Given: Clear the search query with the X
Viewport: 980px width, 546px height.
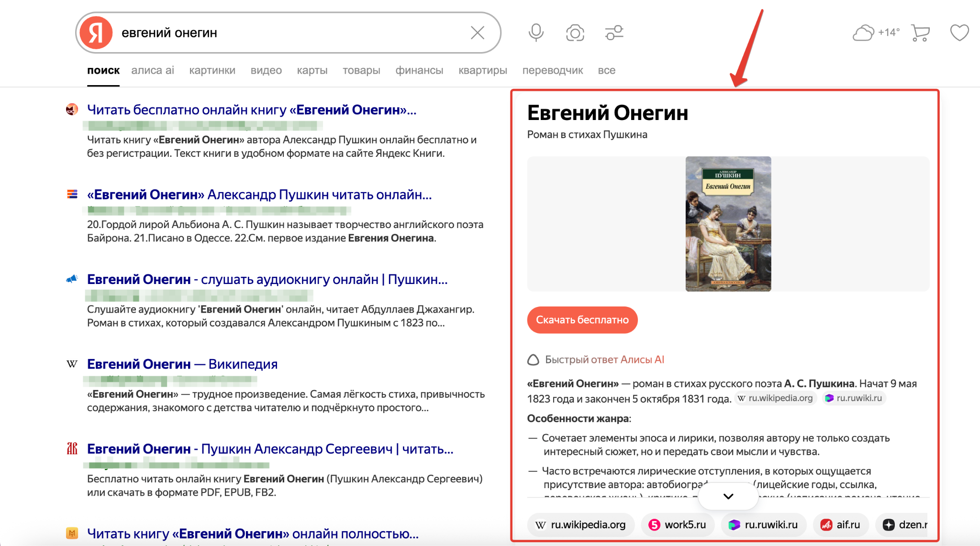Looking at the screenshot, I should pos(477,33).
